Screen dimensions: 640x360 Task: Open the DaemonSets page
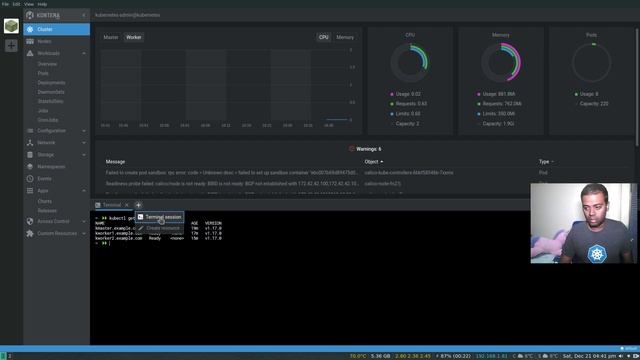point(51,92)
